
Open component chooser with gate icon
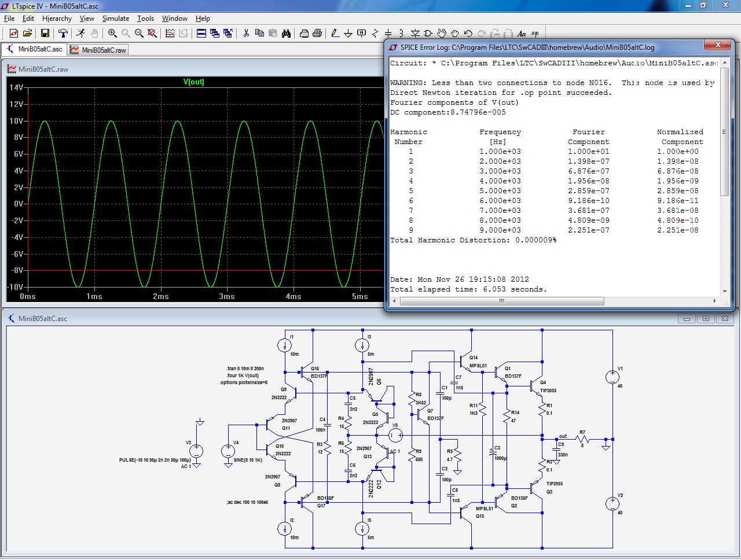pyautogui.click(x=428, y=34)
